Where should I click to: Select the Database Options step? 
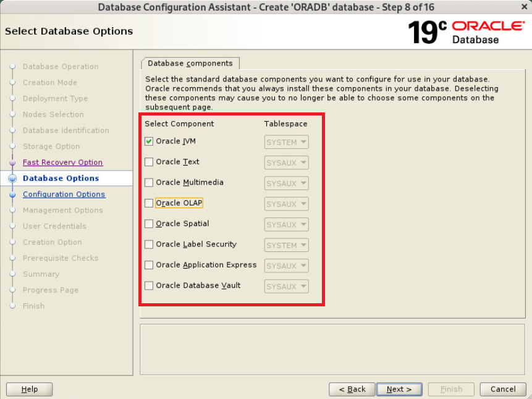click(61, 178)
